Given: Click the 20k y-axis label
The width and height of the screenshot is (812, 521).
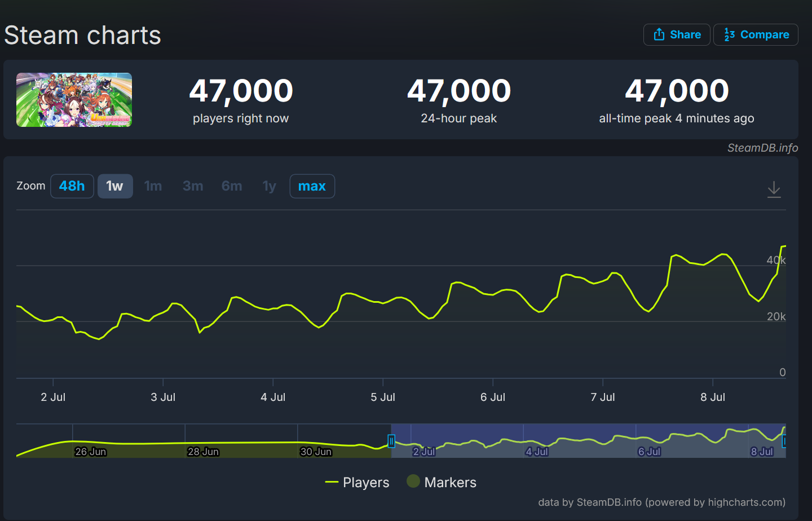Looking at the screenshot, I should [x=776, y=316].
